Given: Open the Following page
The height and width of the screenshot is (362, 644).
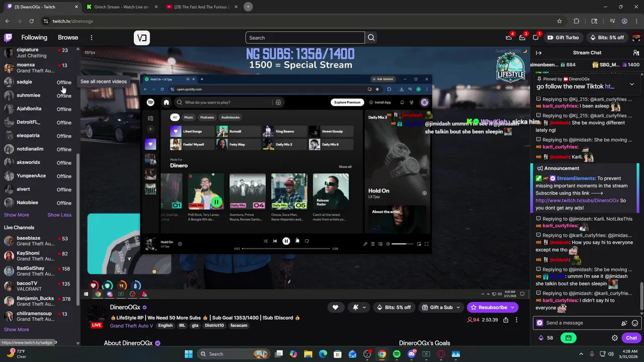Looking at the screenshot, I should click(34, 38).
